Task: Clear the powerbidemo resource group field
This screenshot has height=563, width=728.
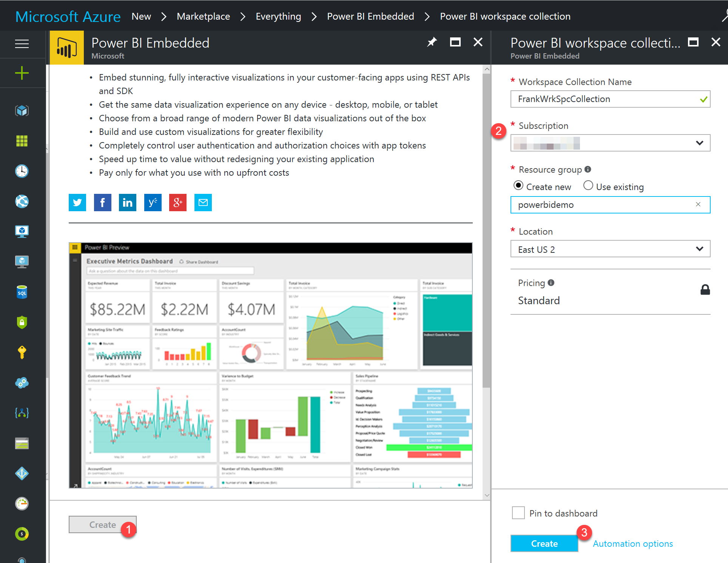Action: [x=698, y=204]
